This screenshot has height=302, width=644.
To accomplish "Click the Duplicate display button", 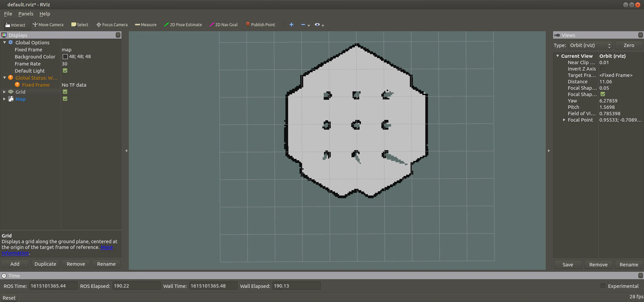I will [45, 264].
